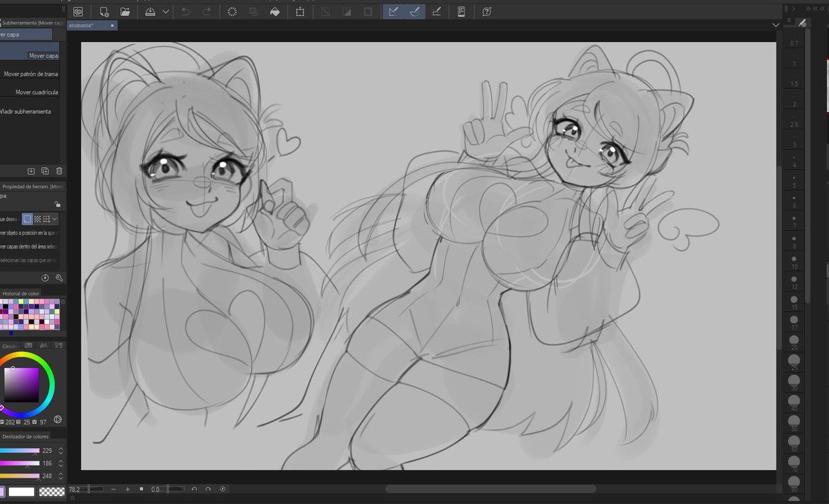This screenshot has height=504, width=829.
Task: Open Clip Studio launcher icon
Action: (x=78, y=12)
